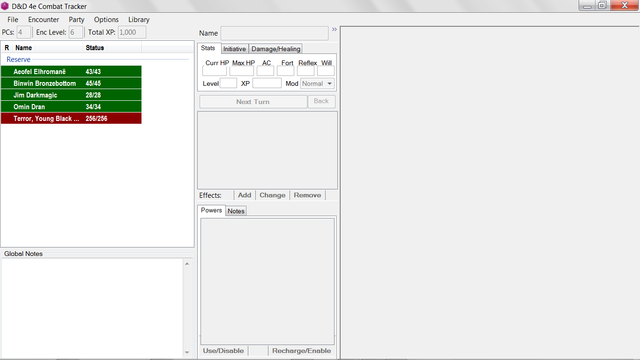Click the Global Notes scrollbar down arrow

pyautogui.click(x=187, y=352)
